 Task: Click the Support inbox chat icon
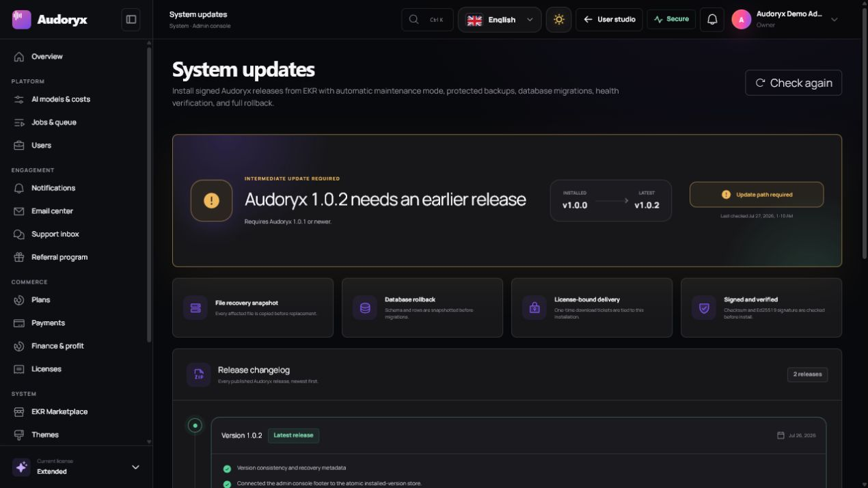pyautogui.click(x=19, y=234)
